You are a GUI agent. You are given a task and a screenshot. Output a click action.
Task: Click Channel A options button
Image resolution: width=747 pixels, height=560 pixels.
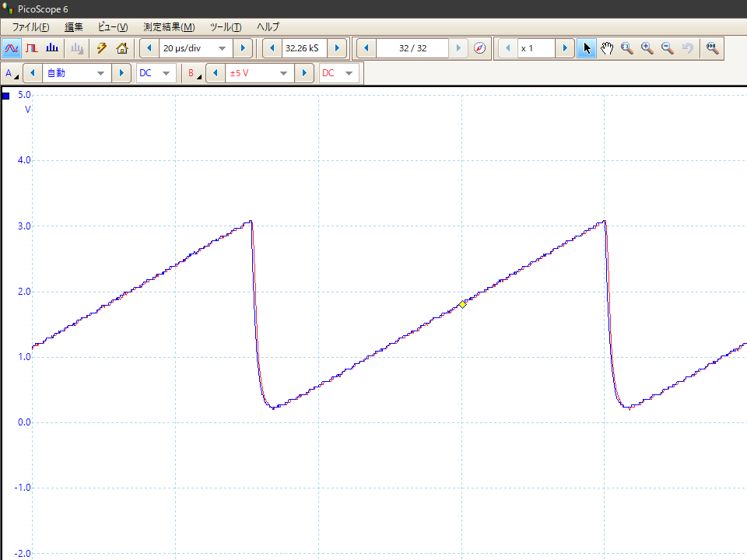click(12, 73)
